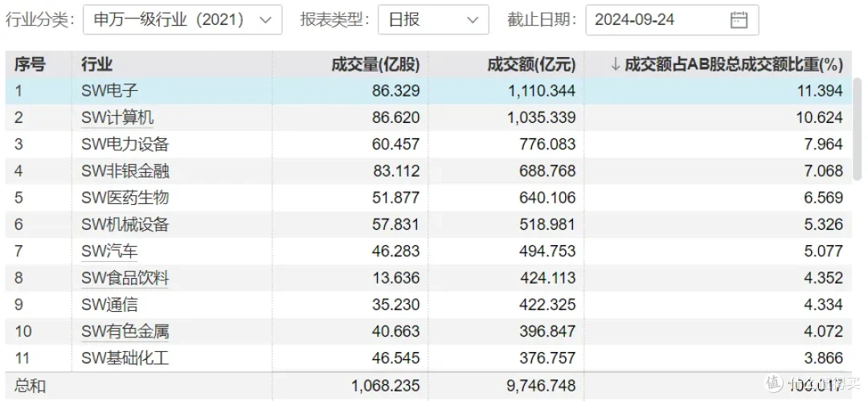Select the cell with value 35.230
The width and height of the screenshot is (868, 401).
point(394,305)
